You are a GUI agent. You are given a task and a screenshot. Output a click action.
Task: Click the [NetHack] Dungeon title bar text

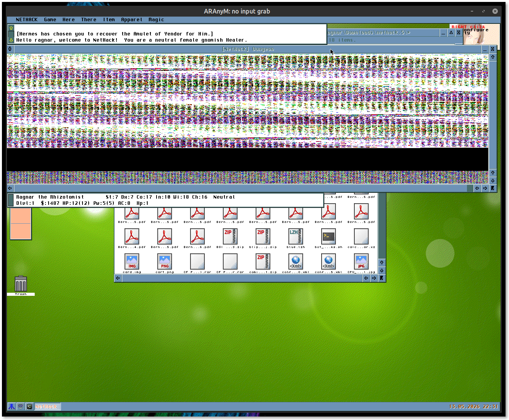point(248,49)
